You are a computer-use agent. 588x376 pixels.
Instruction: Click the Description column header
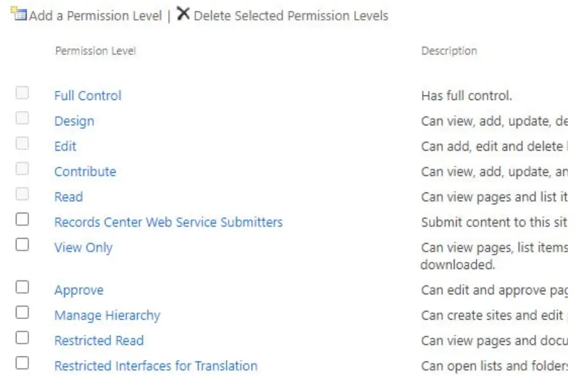(449, 51)
